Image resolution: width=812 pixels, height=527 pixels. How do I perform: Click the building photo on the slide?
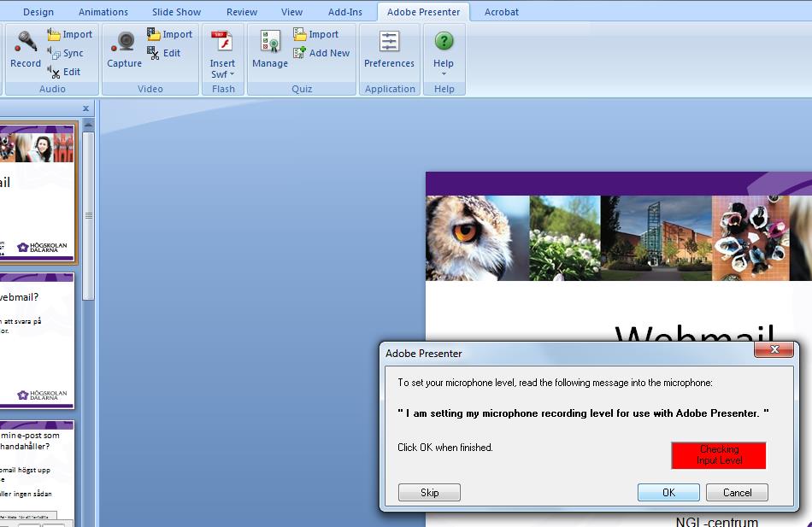coord(656,238)
